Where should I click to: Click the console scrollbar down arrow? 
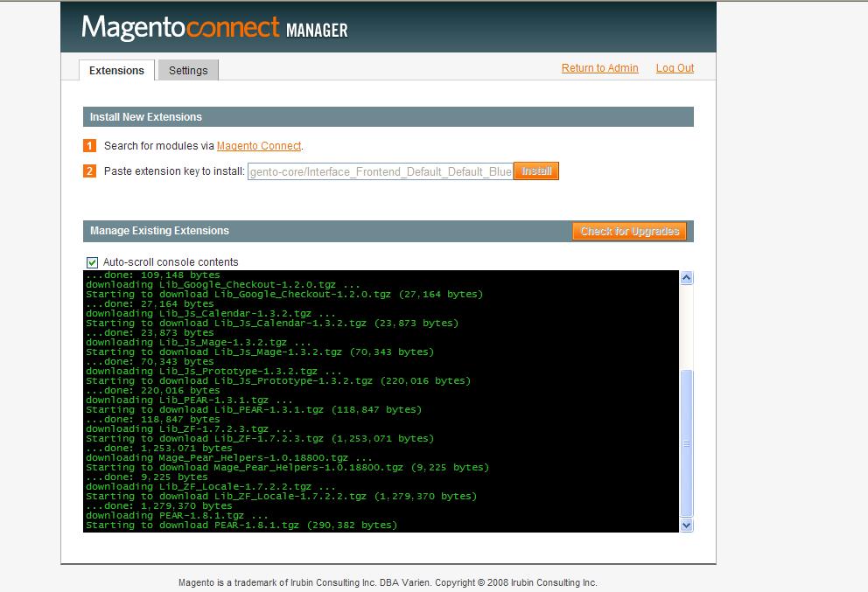click(686, 525)
